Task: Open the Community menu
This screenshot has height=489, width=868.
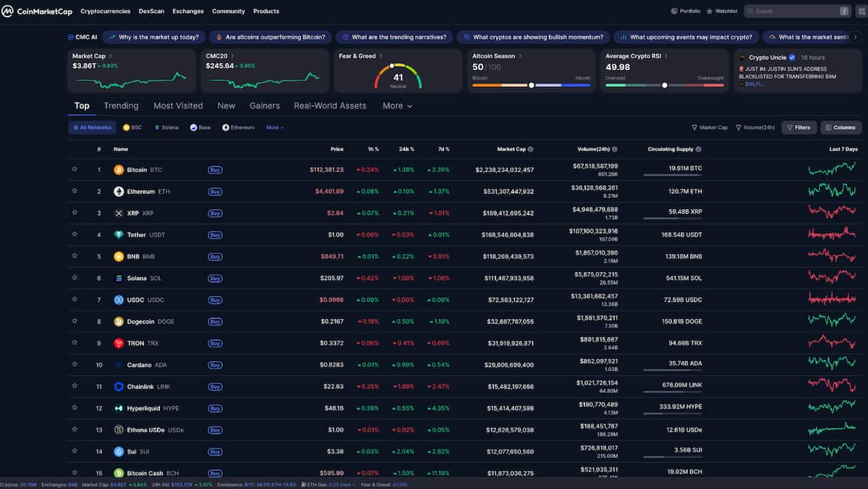Action: coord(229,11)
